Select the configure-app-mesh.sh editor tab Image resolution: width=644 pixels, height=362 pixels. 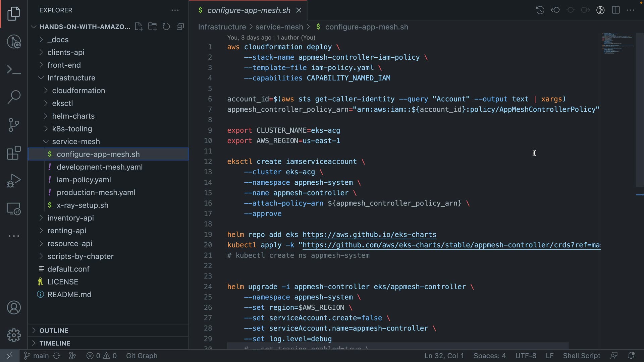(249, 10)
